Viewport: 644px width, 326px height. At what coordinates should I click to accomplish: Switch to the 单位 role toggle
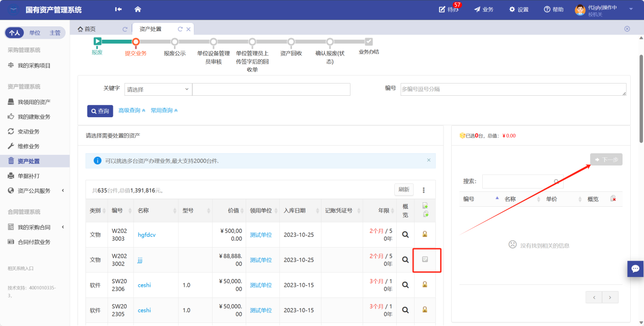(x=35, y=33)
